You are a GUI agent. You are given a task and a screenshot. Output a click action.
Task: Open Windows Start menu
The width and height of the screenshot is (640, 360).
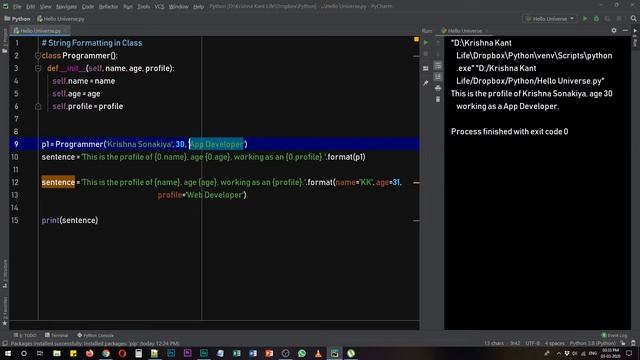[8, 353]
